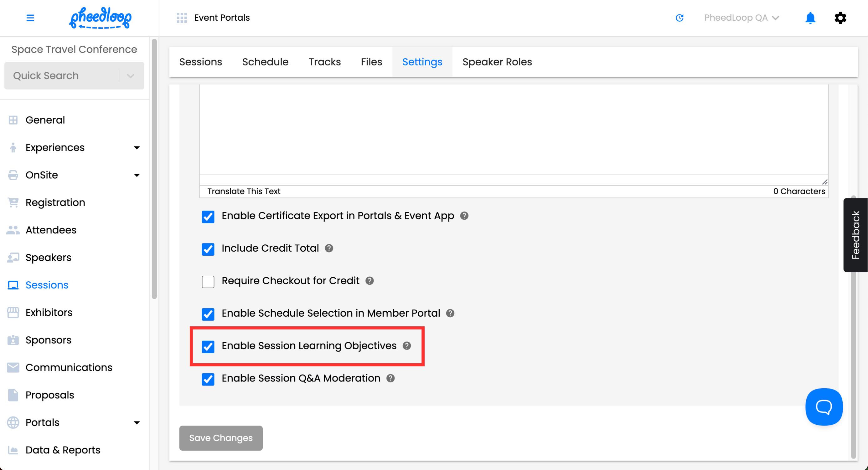Image resolution: width=868 pixels, height=470 pixels.
Task: Click the Registration cart icon
Action: pos(13,203)
